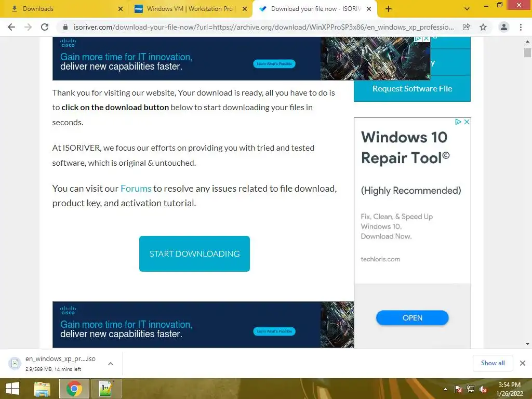Open the Notepad++ taskbar icon
Image resolution: width=532 pixels, height=399 pixels.
(106, 389)
